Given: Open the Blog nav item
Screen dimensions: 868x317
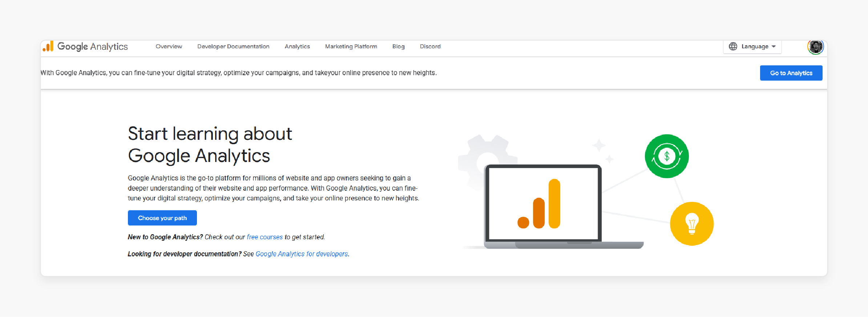Looking at the screenshot, I should (x=399, y=46).
